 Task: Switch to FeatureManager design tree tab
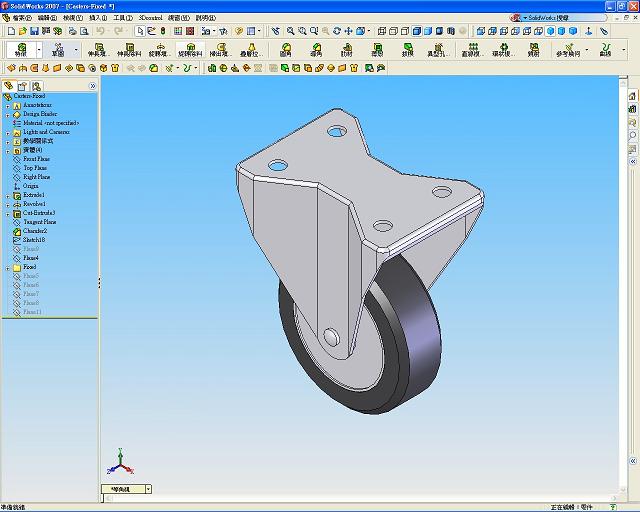point(9,86)
